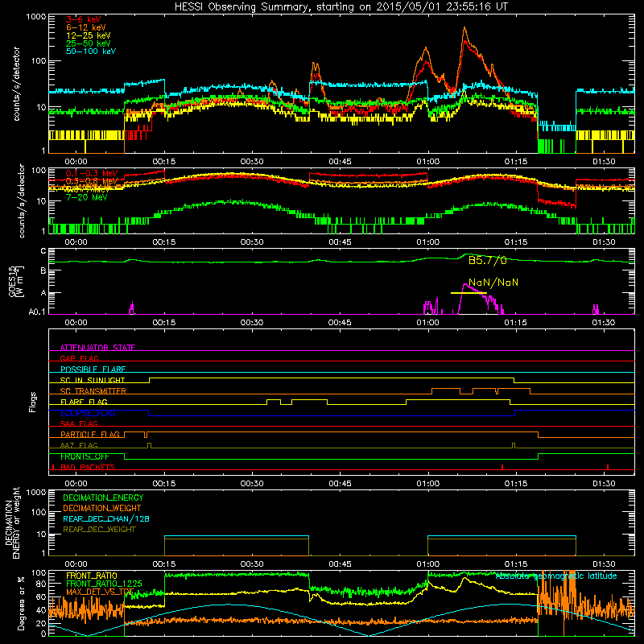Click the 1000 label on top panel axis

(36, 17)
